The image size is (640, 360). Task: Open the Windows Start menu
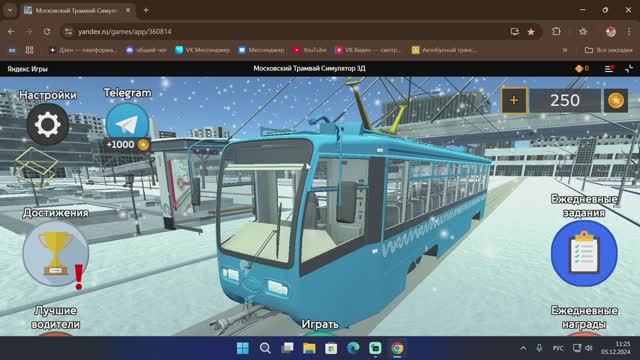coord(243,348)
